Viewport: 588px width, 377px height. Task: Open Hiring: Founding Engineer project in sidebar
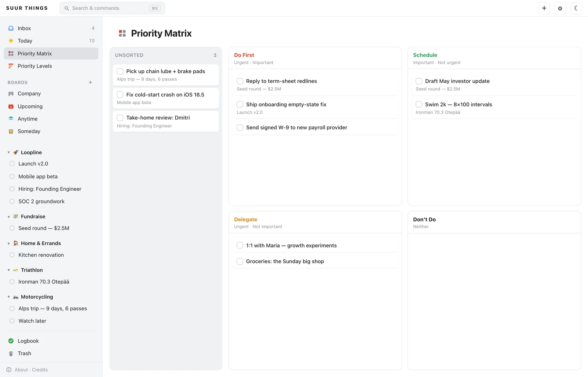[51, 189]
